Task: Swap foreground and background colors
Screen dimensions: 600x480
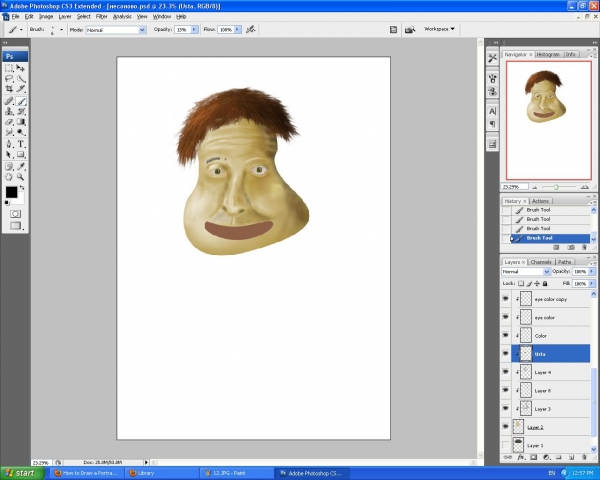Action: 22,188
